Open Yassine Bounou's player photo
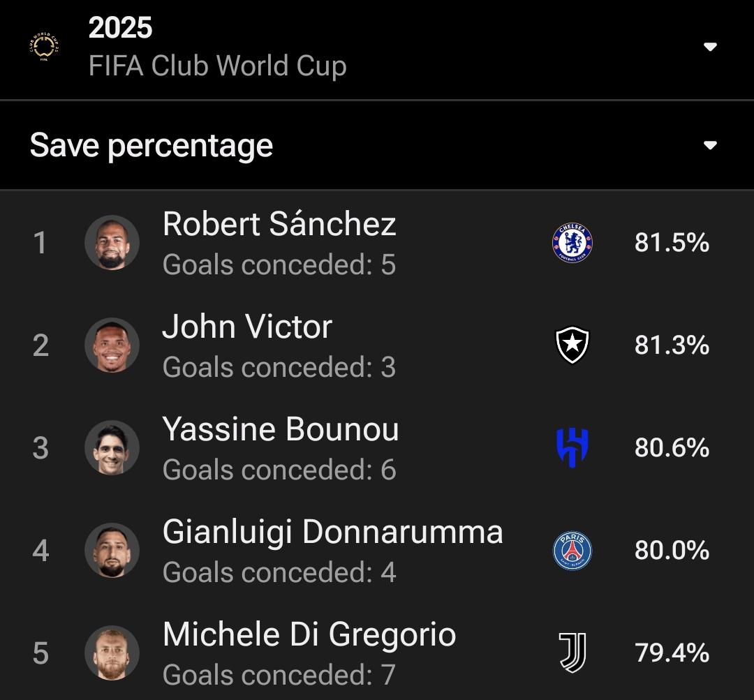The width and height of the screenshot is (754, 700). point(112,448)
